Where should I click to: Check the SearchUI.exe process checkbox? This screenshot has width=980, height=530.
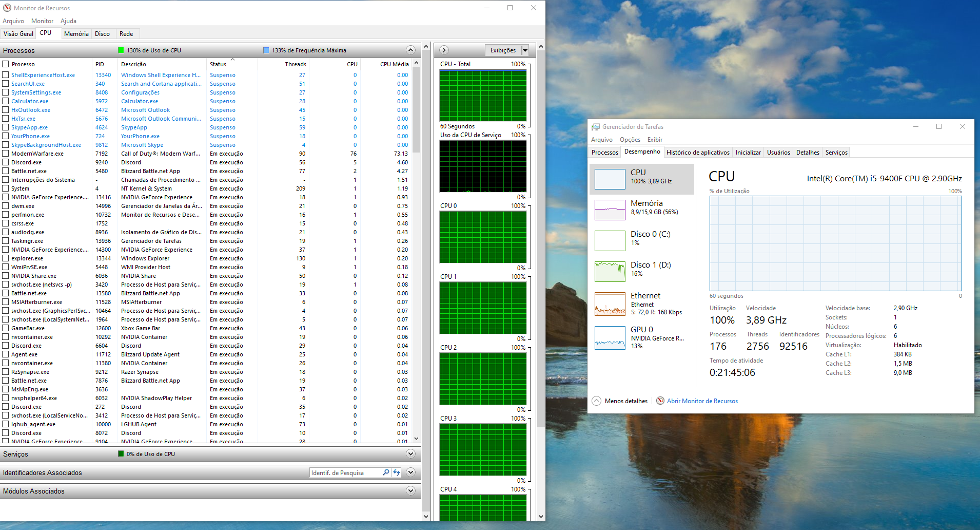tap(6, 84)
